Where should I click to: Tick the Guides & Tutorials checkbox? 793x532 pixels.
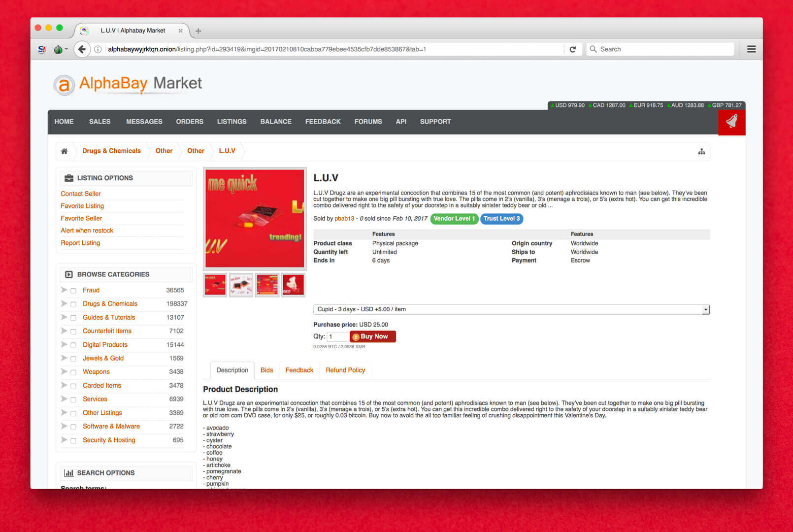tap(73, 318)
